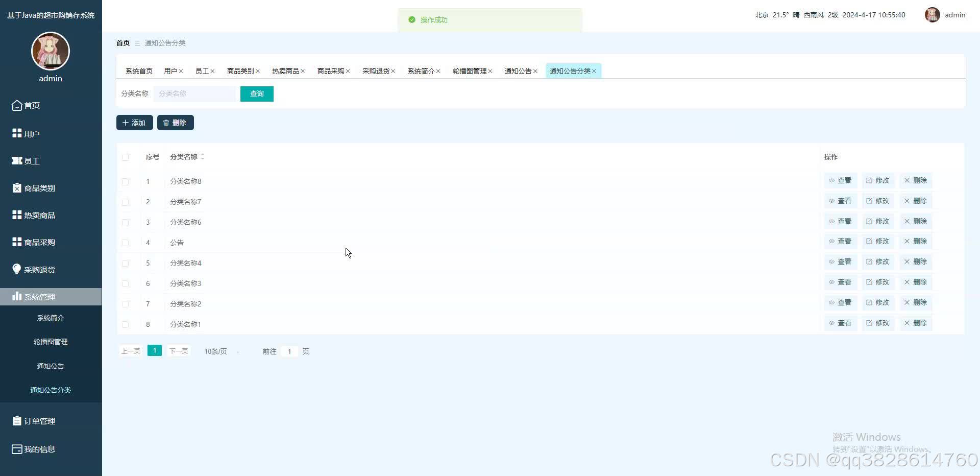The height and width of the screenshot is (476, 980).
Task: Click the 前往 page number input
Action: (x=289, y=351)
